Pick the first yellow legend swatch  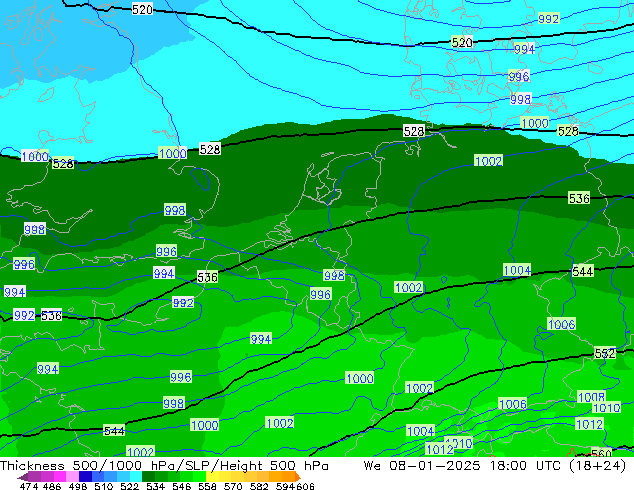pyautogui.click(x=212, y=476)
